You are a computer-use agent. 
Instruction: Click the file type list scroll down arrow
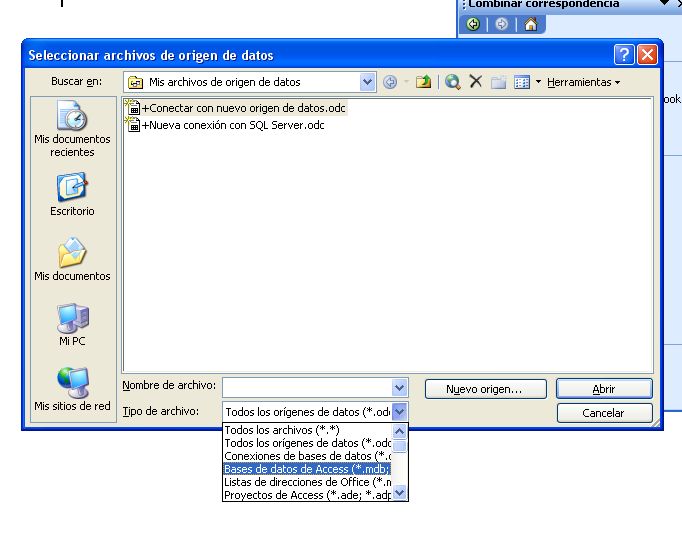coord(400,493)
